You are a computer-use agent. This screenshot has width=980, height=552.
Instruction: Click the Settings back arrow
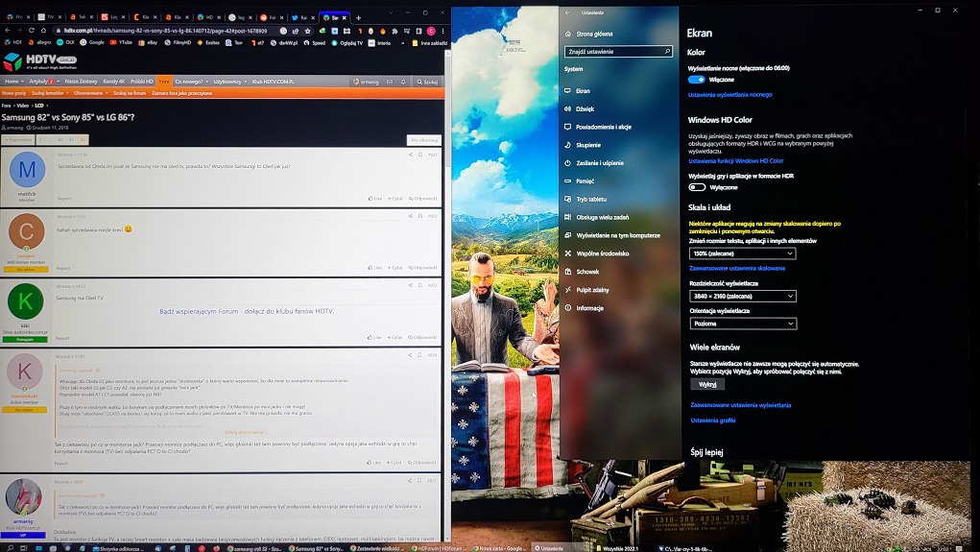tap(567, 12)
